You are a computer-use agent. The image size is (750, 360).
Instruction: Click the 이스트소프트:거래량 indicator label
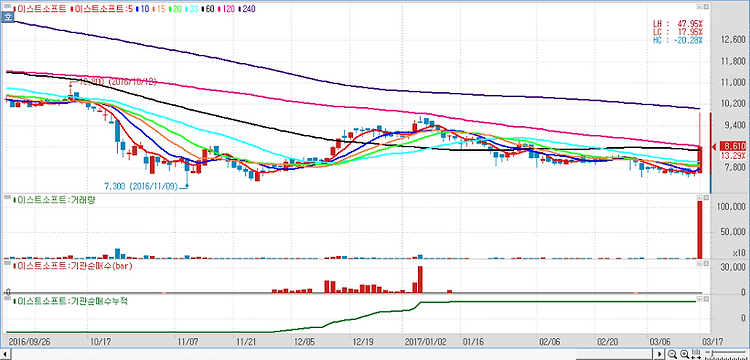pos(54,200)
